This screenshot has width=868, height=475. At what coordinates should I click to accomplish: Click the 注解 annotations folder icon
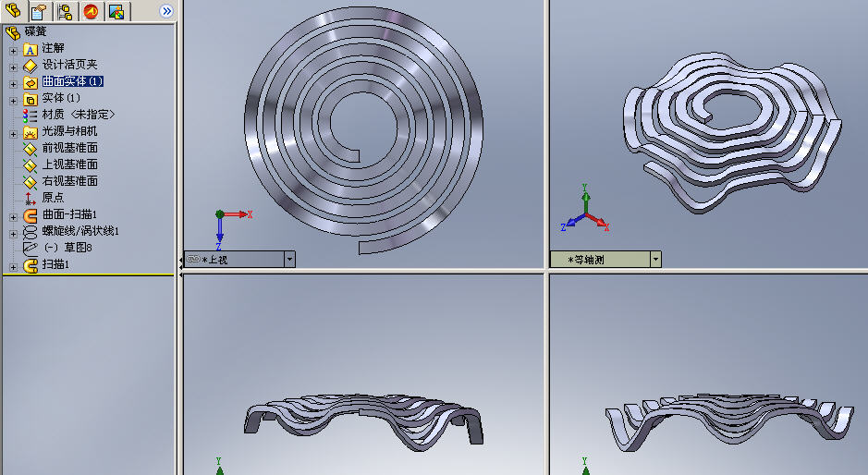tap(30, 49)
